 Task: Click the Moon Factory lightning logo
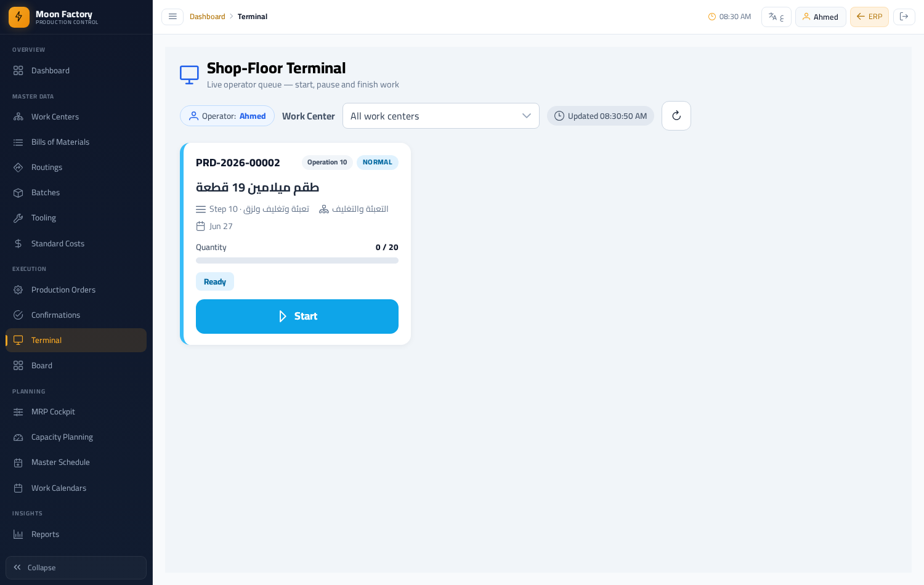click(x=19, y=17)
